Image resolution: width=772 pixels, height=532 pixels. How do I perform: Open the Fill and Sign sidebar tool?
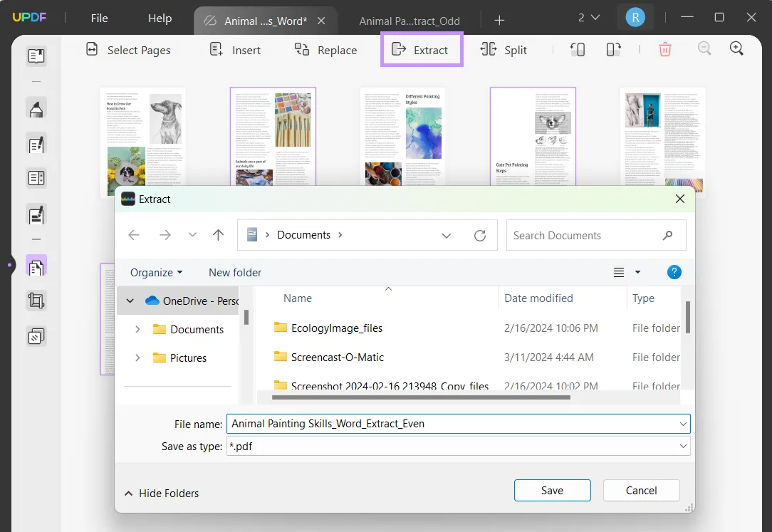click(36, 214)
